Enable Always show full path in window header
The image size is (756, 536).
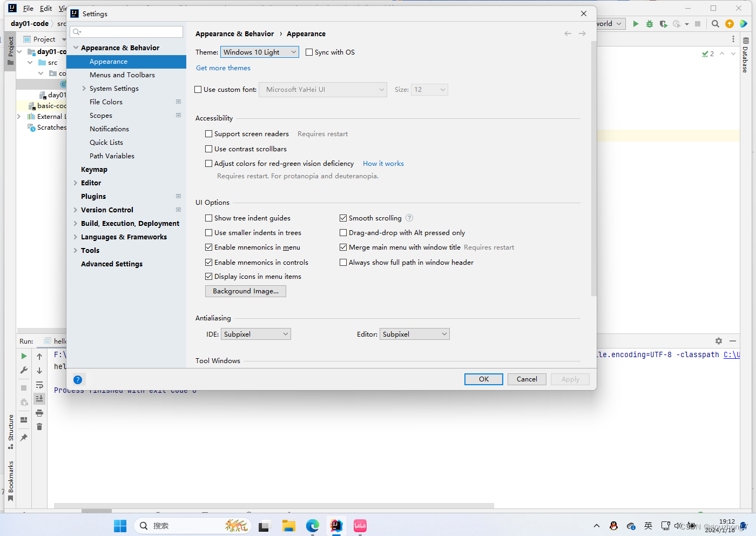pos(343,263)
